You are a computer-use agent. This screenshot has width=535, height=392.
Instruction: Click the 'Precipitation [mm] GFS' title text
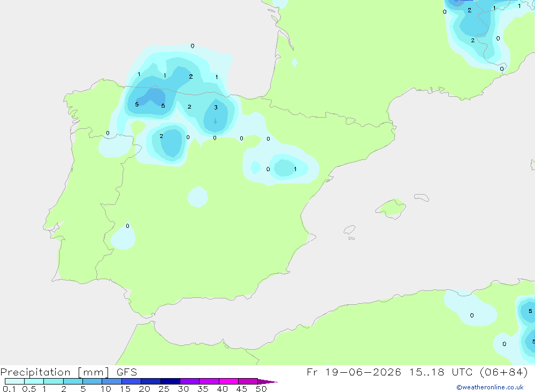tap(68, 372)
